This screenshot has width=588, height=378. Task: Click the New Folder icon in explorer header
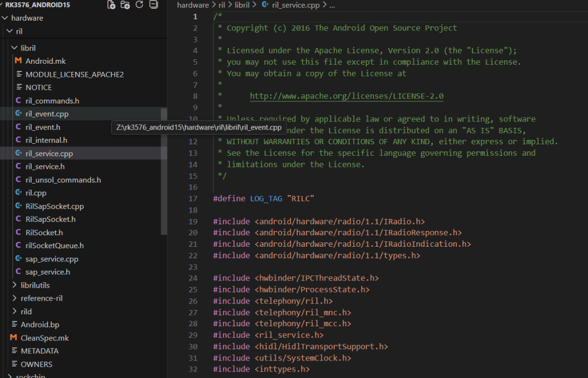(x=125, y=4)
